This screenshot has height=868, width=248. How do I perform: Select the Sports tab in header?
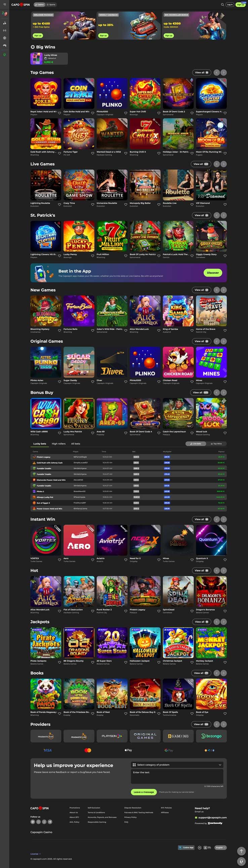[51, 5]
